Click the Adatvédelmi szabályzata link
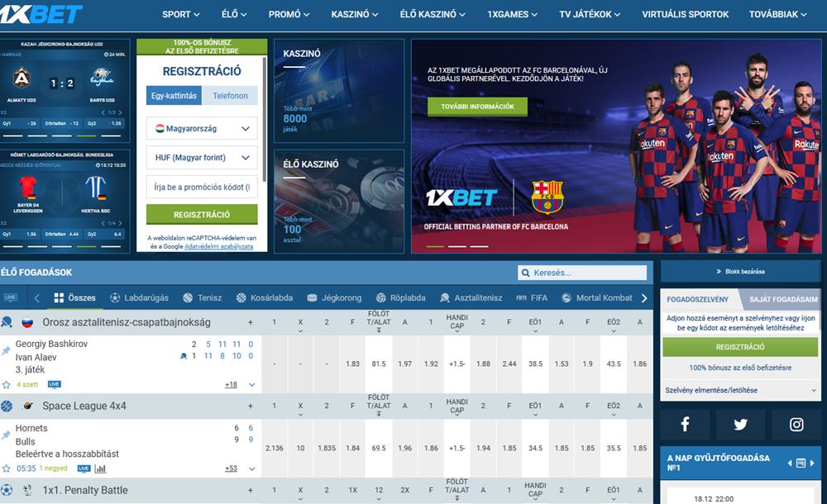 point(220,246)
